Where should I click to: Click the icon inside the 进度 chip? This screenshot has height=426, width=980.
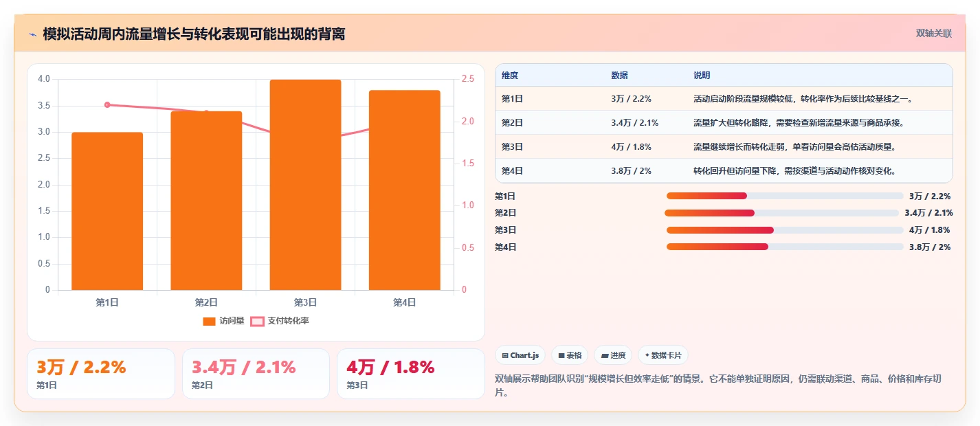(x=605, y=356)
